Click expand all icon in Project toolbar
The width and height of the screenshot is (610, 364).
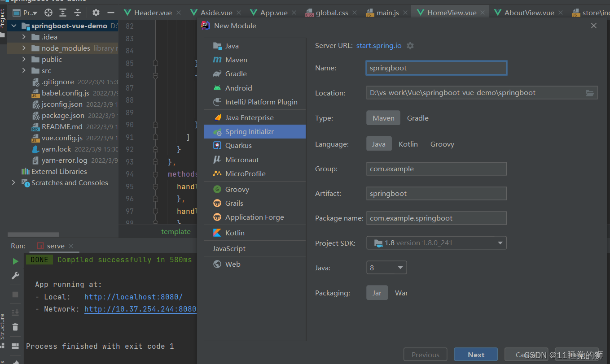pos(63,13)
